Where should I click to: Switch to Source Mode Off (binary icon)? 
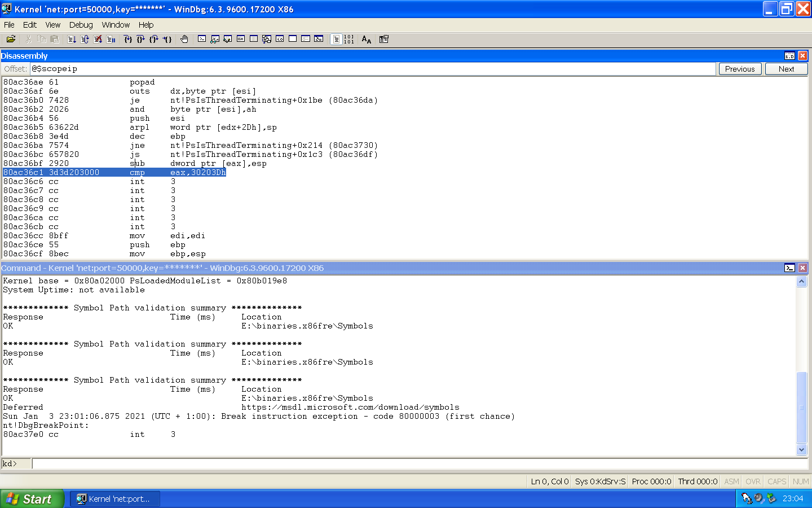(349, 39)
